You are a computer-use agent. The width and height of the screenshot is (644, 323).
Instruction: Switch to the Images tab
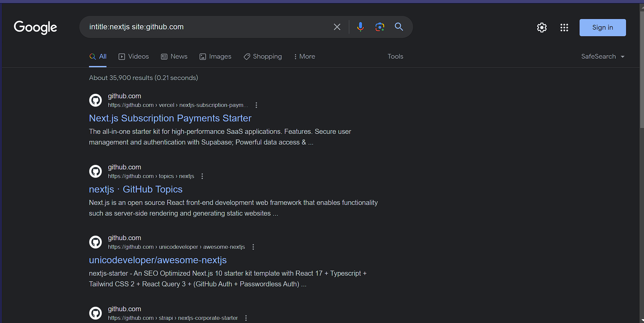(215, 57)
